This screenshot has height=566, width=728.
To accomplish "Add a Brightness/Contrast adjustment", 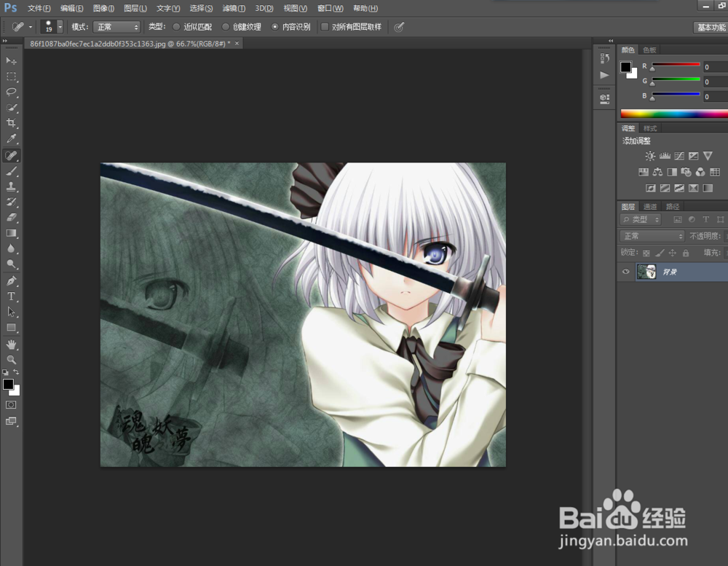I will point(650,156).
